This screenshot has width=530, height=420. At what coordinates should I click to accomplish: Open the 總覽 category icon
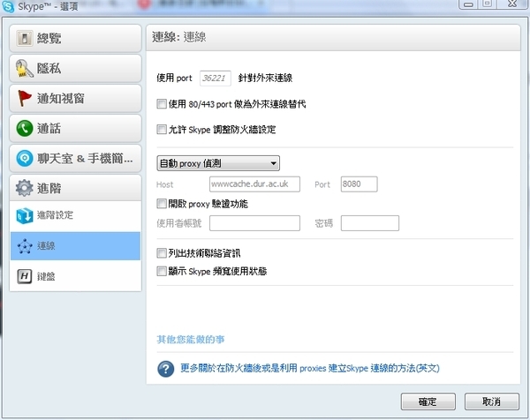[25, 38]
